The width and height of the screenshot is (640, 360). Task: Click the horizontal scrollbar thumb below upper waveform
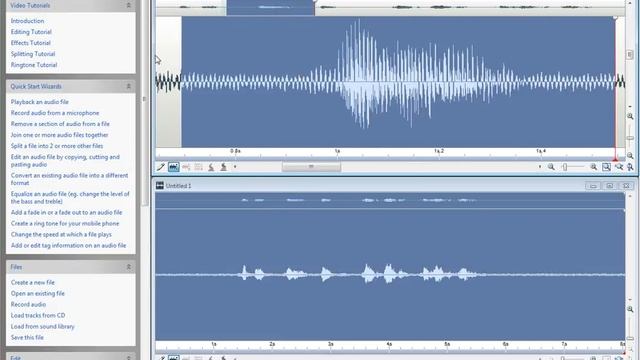[x=311, y=167]
